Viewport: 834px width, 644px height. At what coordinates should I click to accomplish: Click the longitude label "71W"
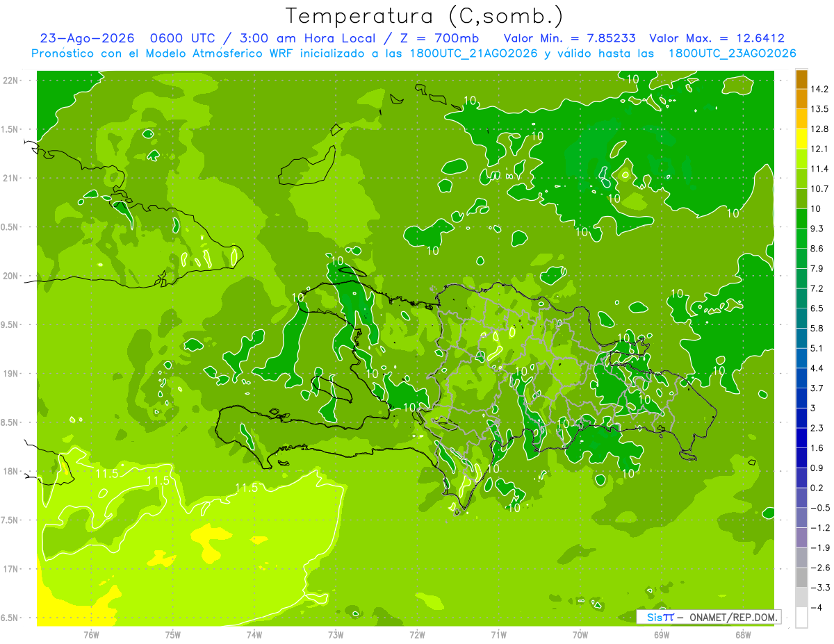pos(498,635)
